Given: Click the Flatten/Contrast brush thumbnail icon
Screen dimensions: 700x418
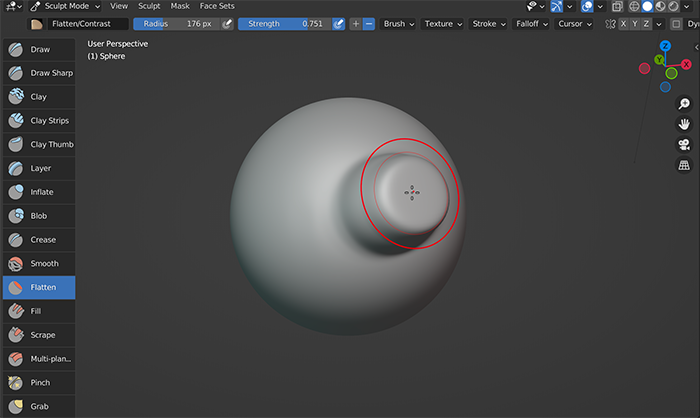Looking at the screenshot, I should coord(37,24).
